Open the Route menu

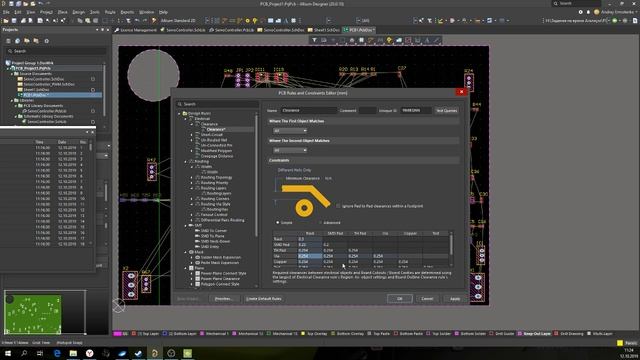(110, 12)
